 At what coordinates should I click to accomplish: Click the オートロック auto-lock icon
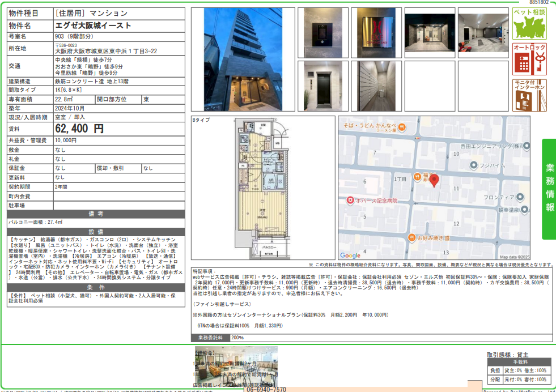(x=529, y=59)
